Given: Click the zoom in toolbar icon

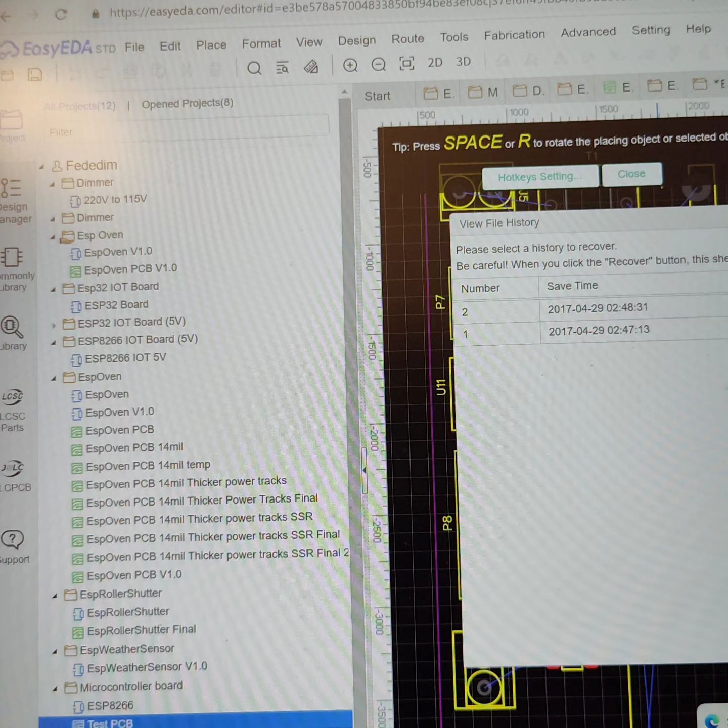Looking at the screenshot, I should pyautogui.click(x=350, y=65).
